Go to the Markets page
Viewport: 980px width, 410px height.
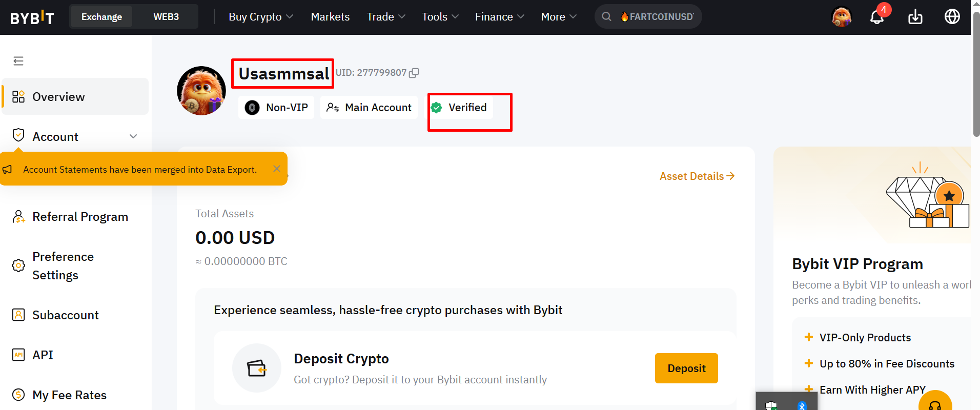[330, 17]
